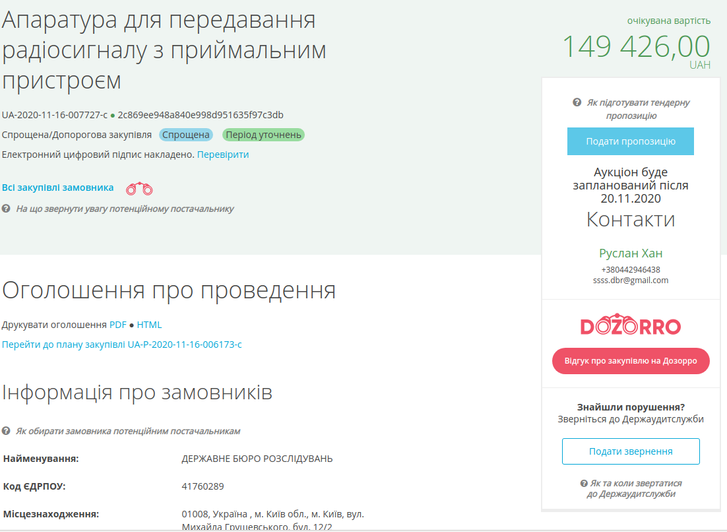Click heading 'Оголошення про проведення'
Screen dimensions: 727x532
tap(169, 290)
